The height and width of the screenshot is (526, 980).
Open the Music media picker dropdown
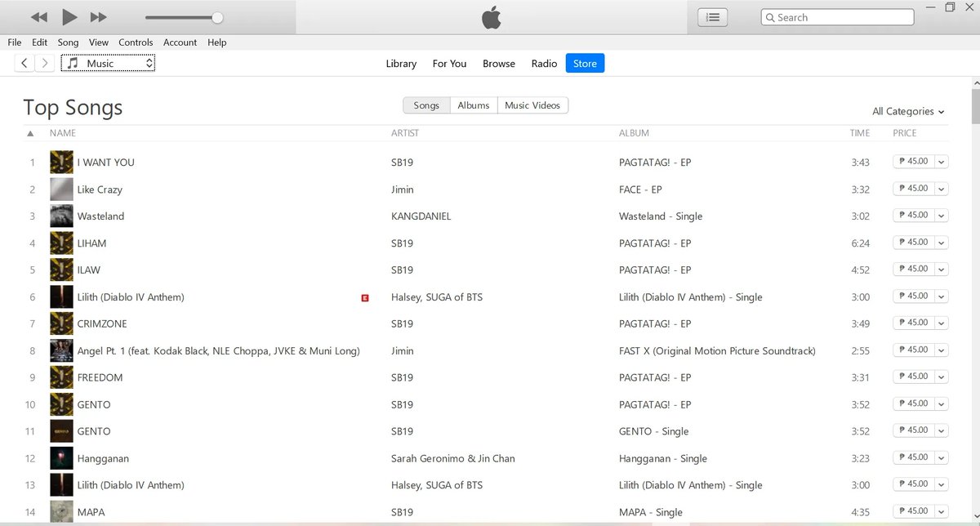click(108, 63)
